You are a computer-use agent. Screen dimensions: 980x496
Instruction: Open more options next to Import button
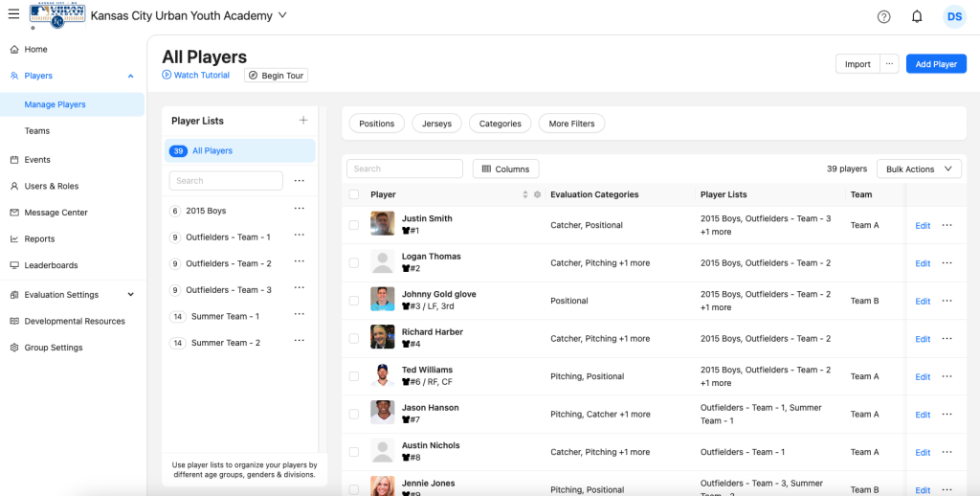point(890,64)
